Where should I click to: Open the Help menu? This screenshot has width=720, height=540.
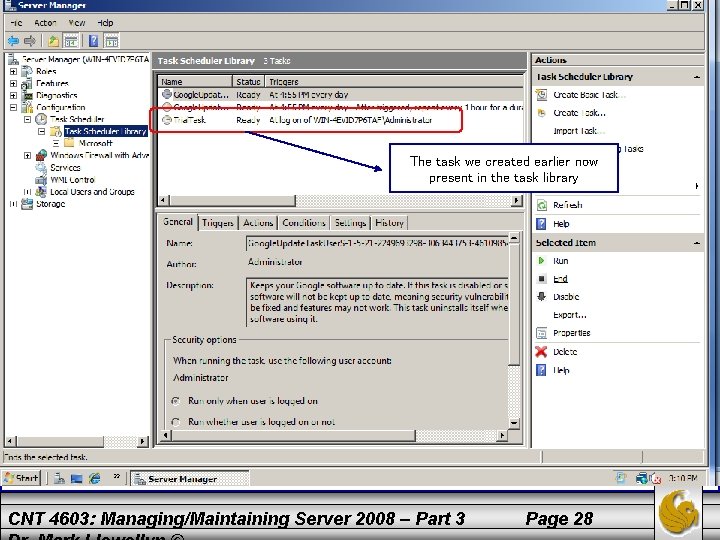105,22
